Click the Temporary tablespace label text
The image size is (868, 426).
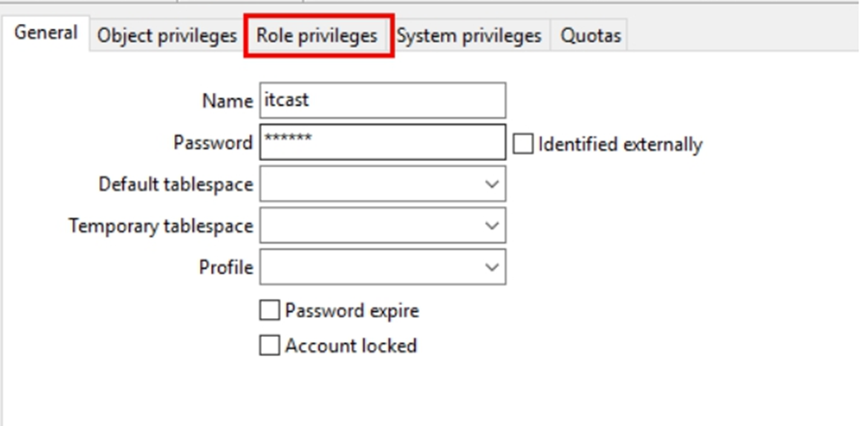[161, 225]
